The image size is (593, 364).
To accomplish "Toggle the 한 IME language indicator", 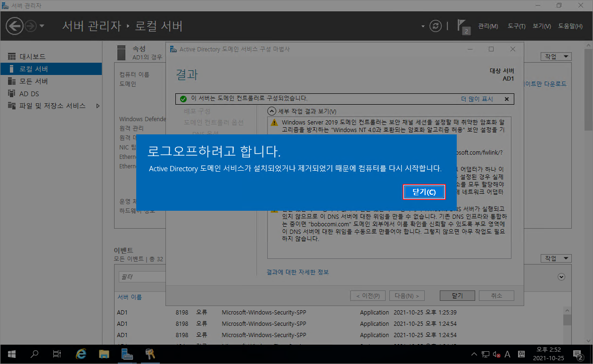I will (x=521, y=354).
